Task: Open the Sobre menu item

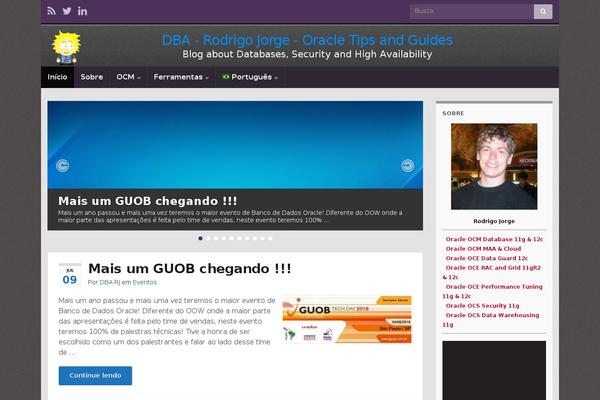Action: pyautogui.click(x=91, y=77)
